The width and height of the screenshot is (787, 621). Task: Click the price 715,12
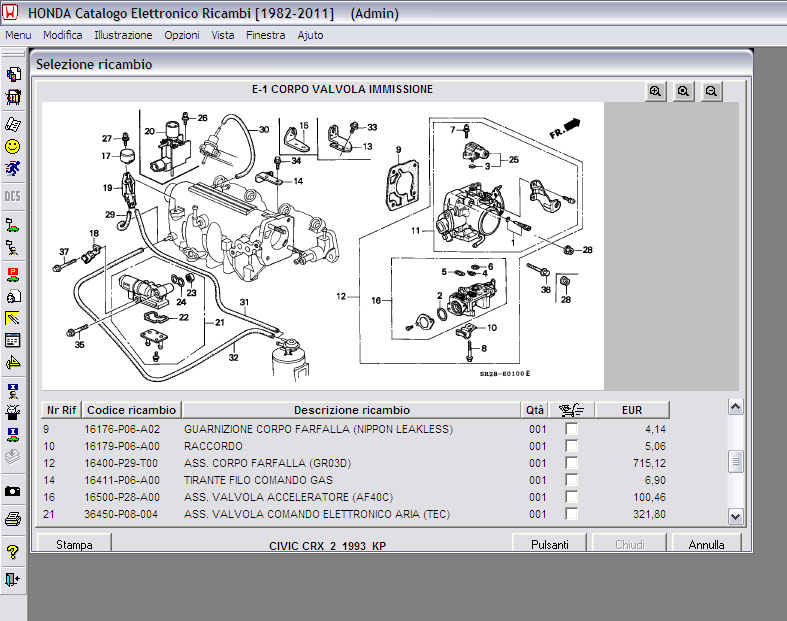649,463
